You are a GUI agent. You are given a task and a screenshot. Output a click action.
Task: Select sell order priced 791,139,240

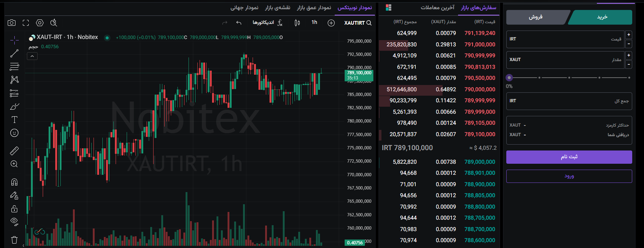(439, 33)
